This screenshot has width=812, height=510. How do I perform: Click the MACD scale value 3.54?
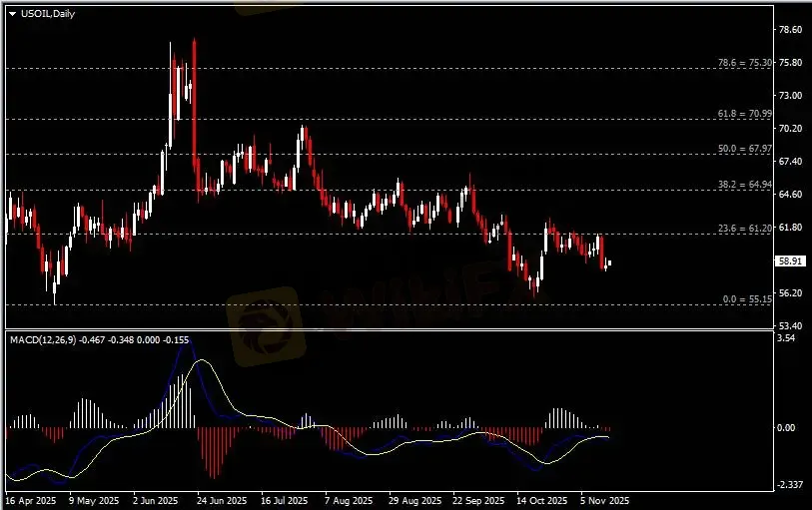click(x=787, y=338)
